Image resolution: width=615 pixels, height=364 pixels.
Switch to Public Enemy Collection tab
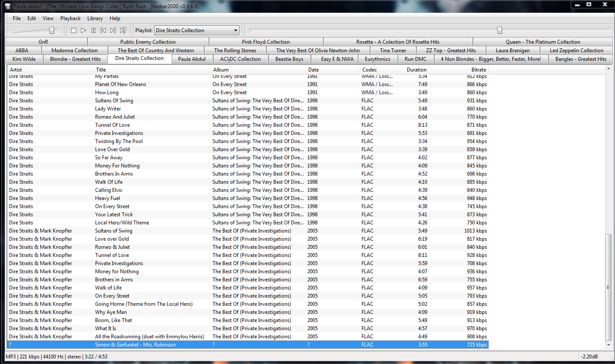(148, 42)
